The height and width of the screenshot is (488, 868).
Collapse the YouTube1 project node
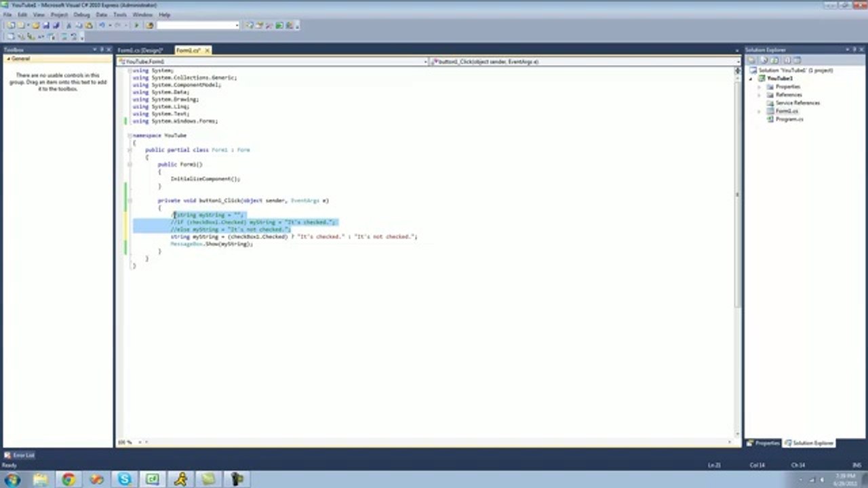[751, 79]
